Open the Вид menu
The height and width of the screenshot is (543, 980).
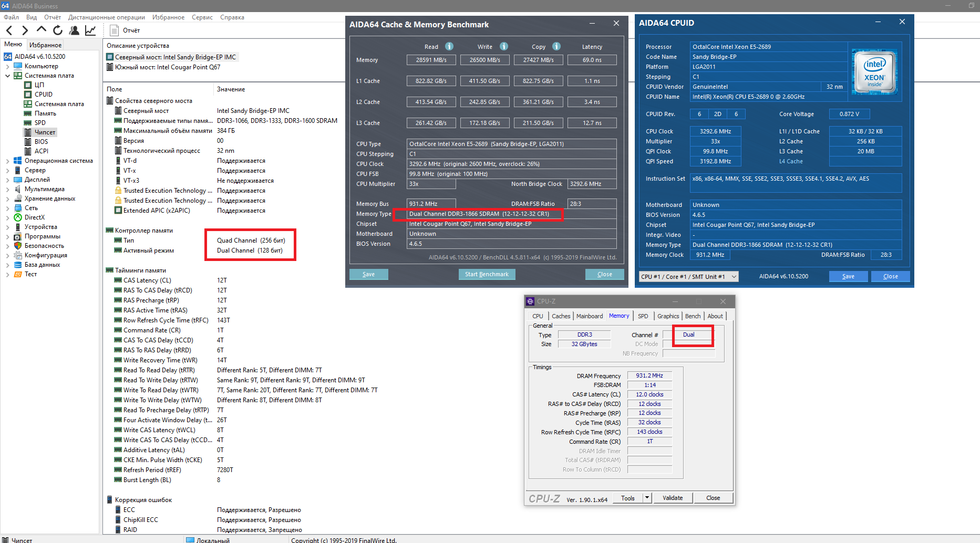coord(32,17)
